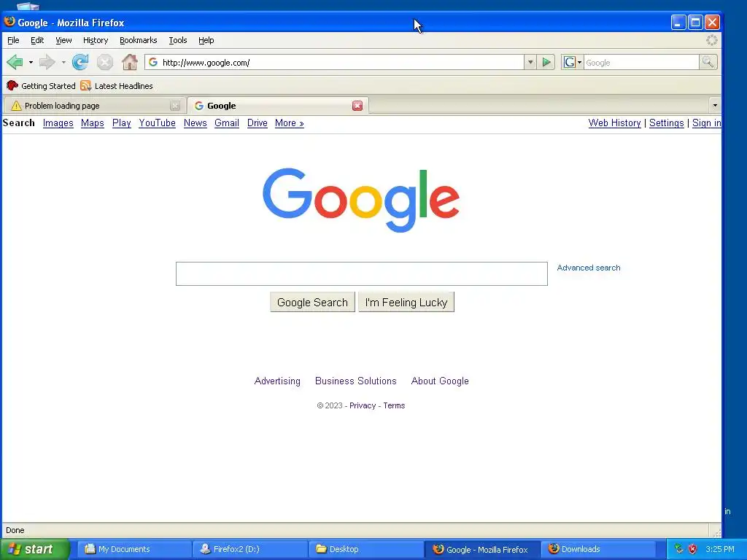
Task: Click the Windows Start button
Action: tap(34, 549)
